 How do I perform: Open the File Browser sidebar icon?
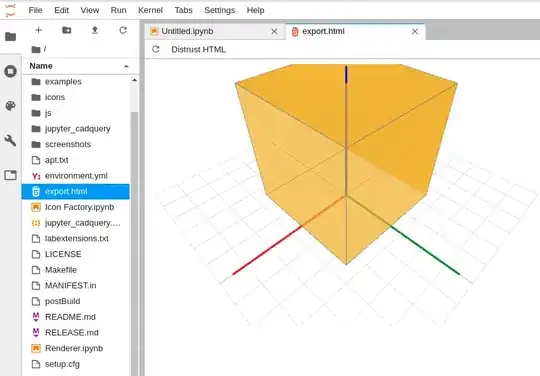11,36
